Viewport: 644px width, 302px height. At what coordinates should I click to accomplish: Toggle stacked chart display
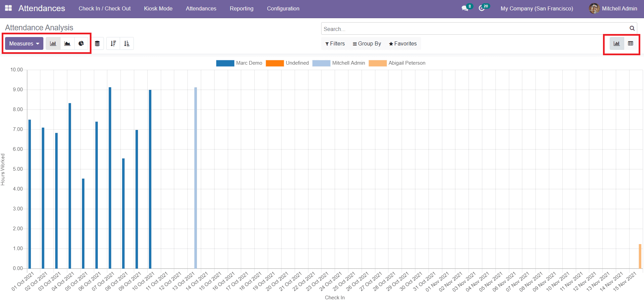pyautogui.click(x=97, y=43)
